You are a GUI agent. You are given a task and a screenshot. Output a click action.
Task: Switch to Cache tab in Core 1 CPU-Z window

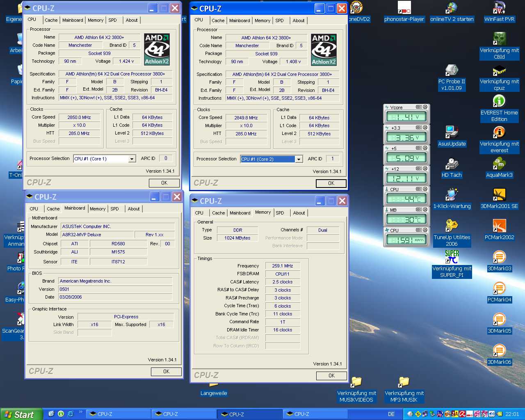click(51, 20)
